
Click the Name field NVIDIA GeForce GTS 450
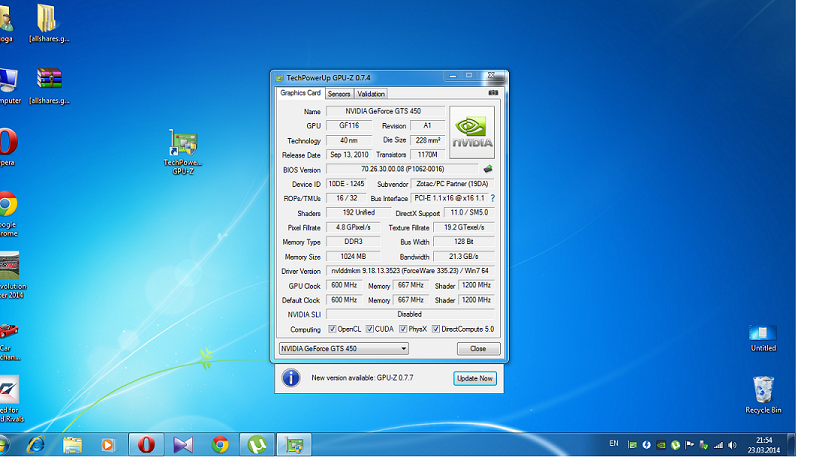click(385, 111)
